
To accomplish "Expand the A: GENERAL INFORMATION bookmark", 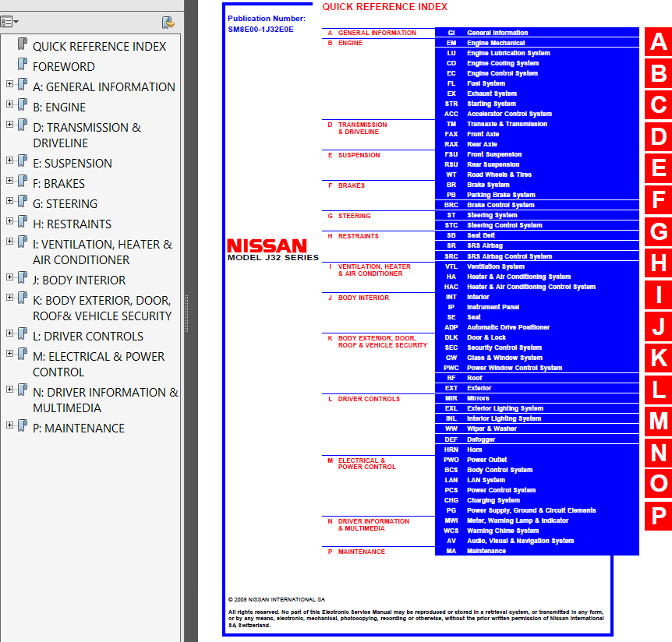I will tap(9, 84).
